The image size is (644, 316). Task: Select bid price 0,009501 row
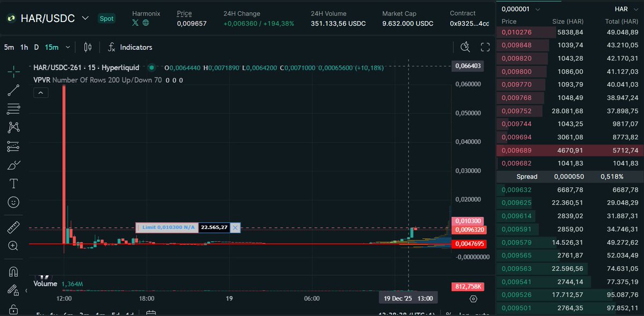click(569, 307)
